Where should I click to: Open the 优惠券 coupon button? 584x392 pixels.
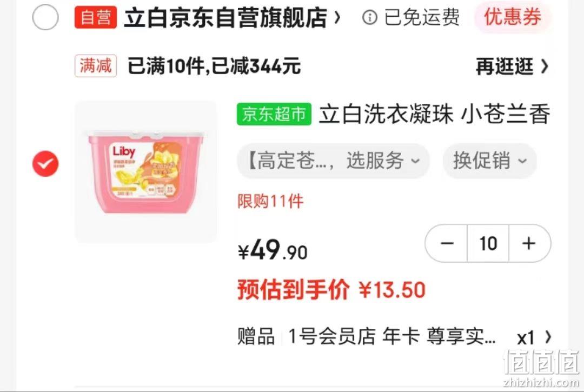click(513, 17)
